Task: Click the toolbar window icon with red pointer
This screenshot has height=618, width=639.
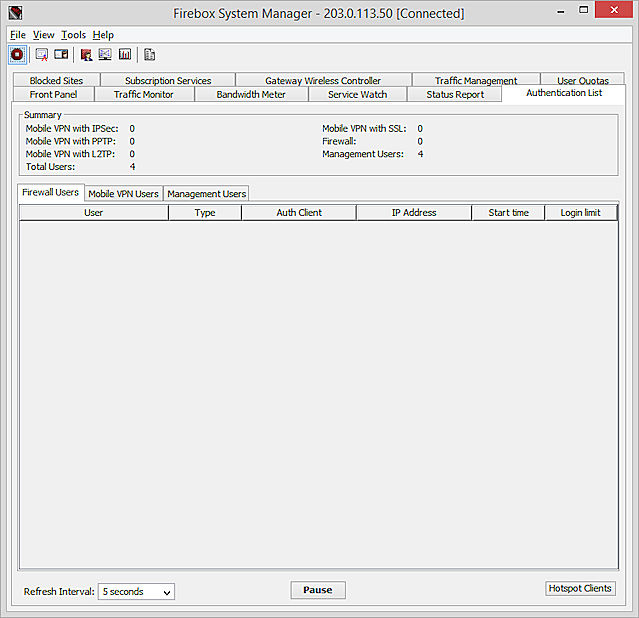Action: point(42,54)
